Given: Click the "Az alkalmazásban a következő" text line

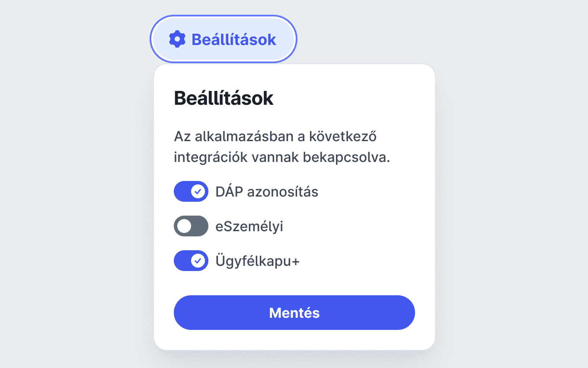Looking at the screenshot, I should point(275,136).
